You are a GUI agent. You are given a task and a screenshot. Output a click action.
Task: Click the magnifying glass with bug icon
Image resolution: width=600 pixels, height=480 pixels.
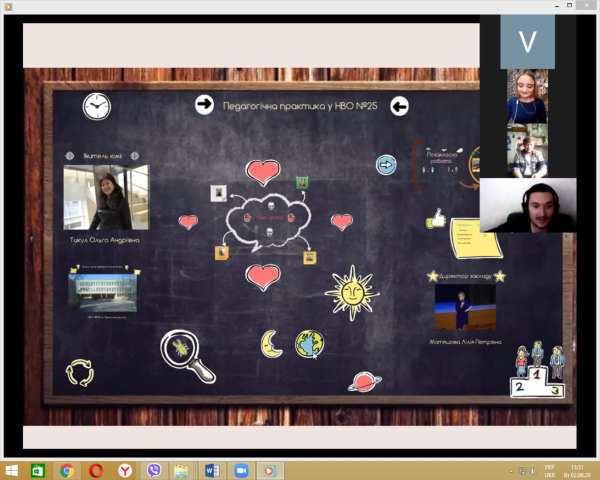187,356
